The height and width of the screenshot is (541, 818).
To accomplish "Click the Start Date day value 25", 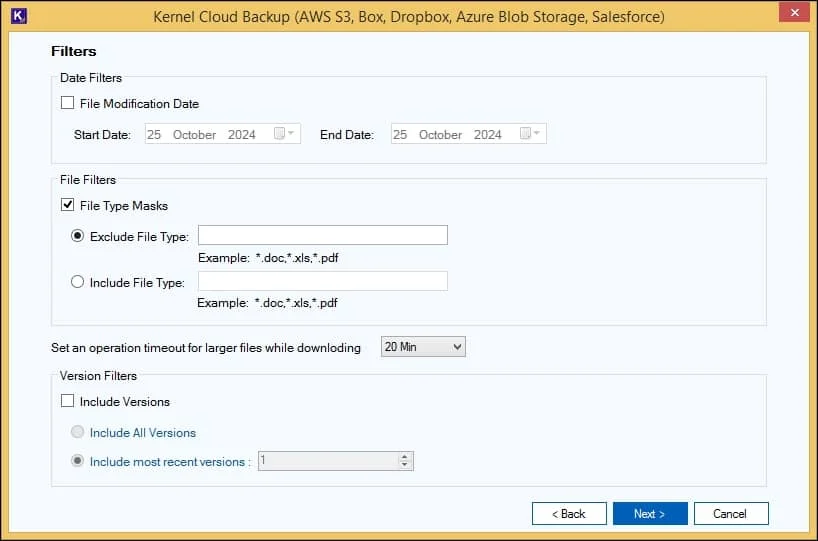I will click(x=154, y=135).
